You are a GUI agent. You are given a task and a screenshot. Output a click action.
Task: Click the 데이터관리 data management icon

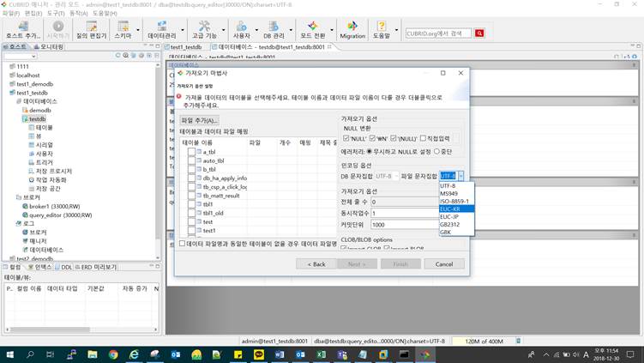point(162,29)
